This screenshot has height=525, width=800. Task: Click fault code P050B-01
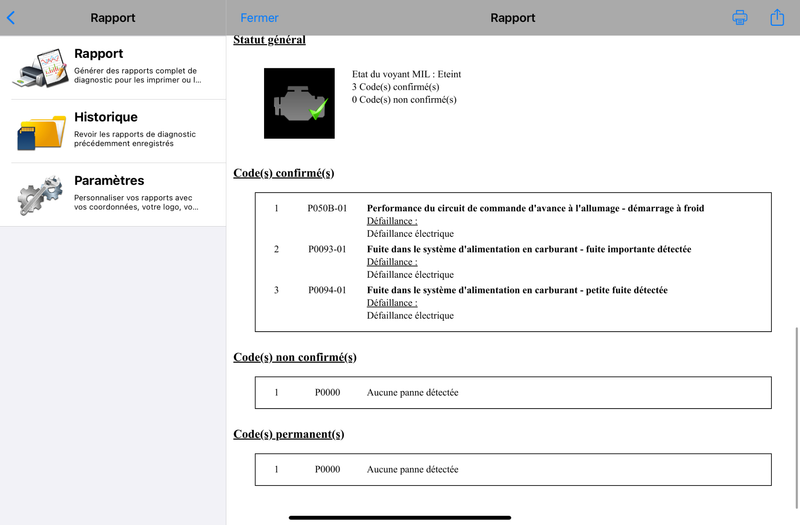(327, 208)
